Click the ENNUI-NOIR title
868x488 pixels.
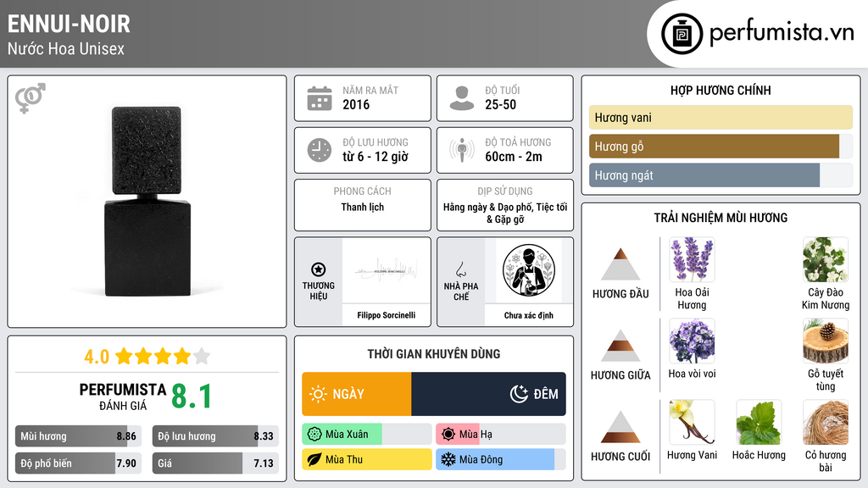tap(69, 25)
